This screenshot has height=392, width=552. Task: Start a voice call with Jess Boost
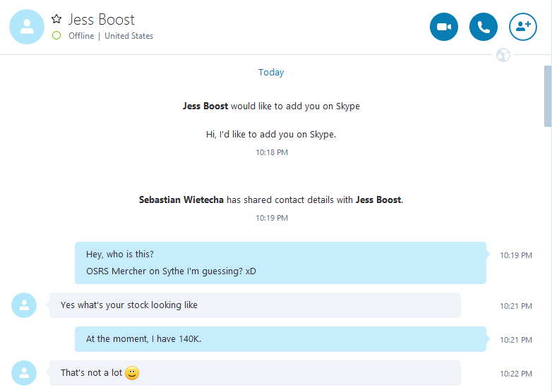pos(483,27)
